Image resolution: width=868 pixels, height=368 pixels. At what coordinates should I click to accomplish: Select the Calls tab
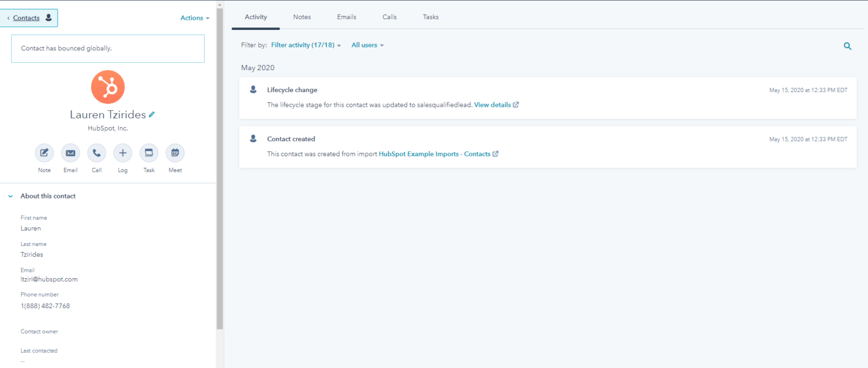tap(389, 17)
